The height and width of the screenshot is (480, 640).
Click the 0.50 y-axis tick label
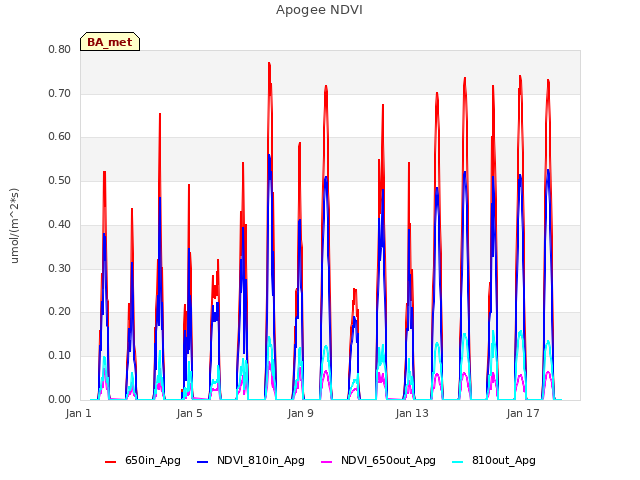point(60,180)
